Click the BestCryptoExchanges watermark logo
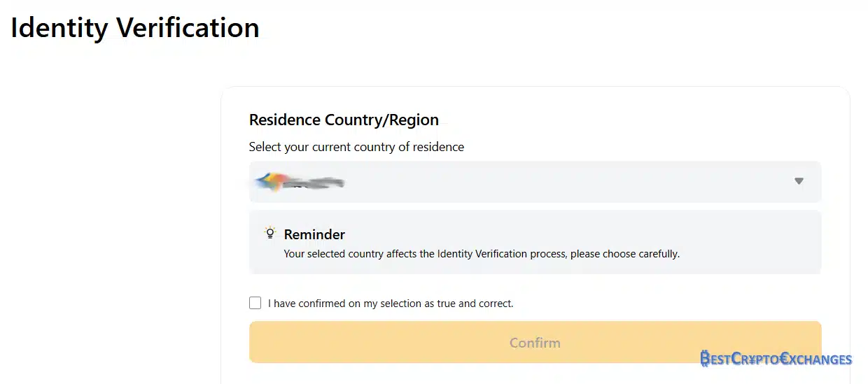The width and height of the screenshot is (868, 384). click(x=776, y=359)
